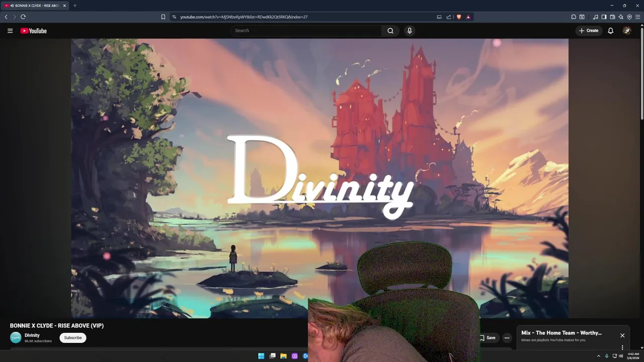Open the account avatar menu
Screen dimensions: 644x362
click(627, 31)
